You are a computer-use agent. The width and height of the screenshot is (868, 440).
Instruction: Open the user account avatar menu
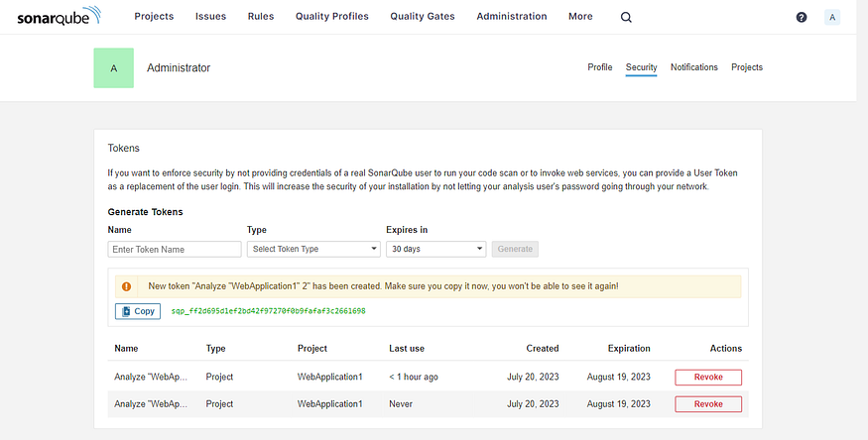tap(832, 17)
